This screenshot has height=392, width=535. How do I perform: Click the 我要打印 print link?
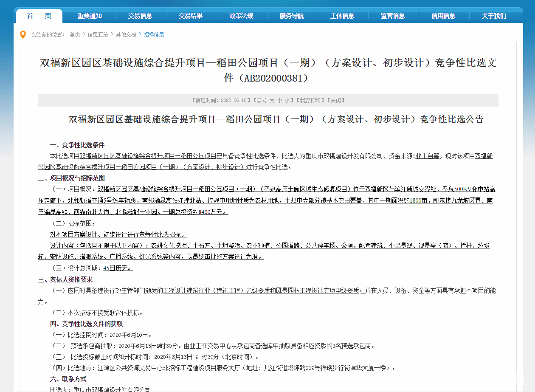311,101
